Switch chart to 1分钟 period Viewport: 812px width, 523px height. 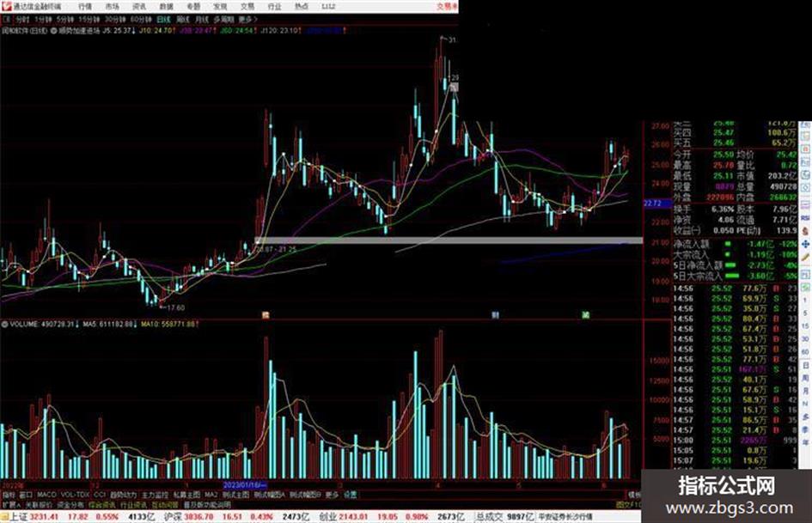click(x=43, y=20)
